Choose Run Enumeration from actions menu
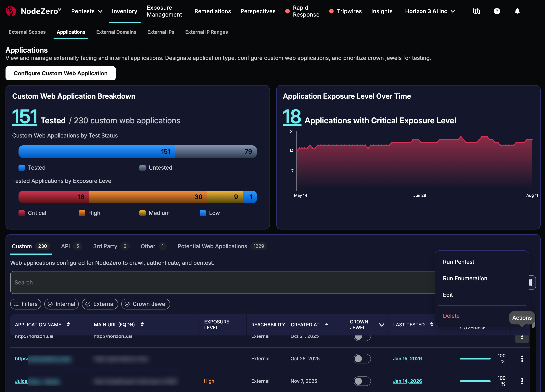The image size is (545, 392). coord(465,278)
